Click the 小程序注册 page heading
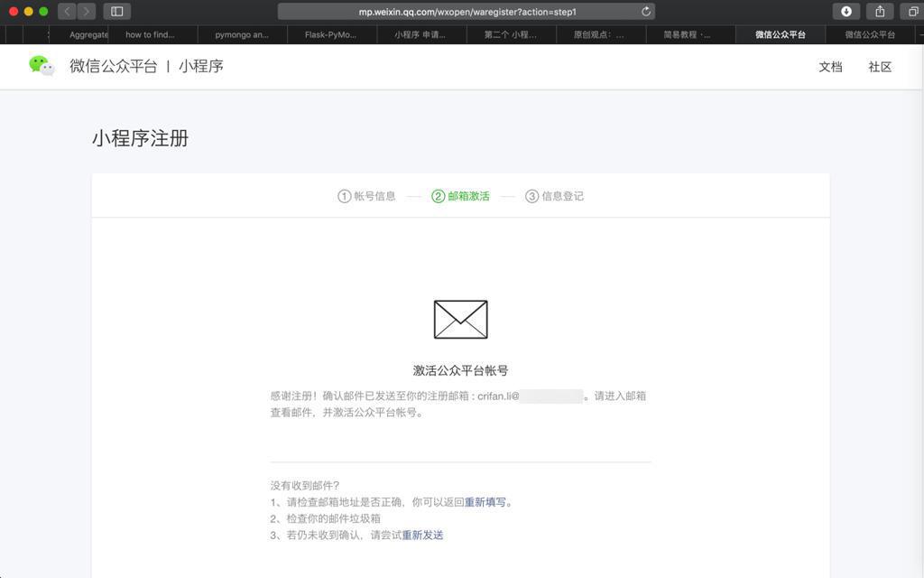Viewport: 924px width, 578px height. click(140, 138)
